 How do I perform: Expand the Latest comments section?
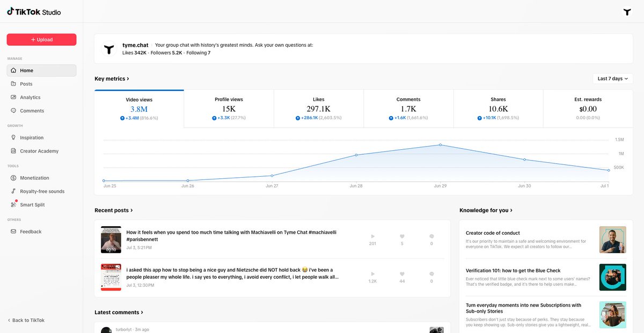coord(119,313)
